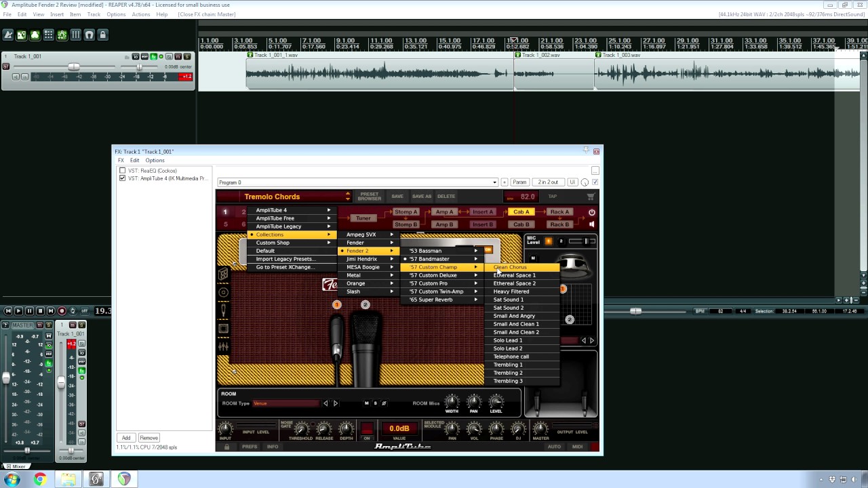Open the FX chain button on Track 1_001
Viewport: 868px width, 488px height.
pyautogui.click(x=153, y=57)
